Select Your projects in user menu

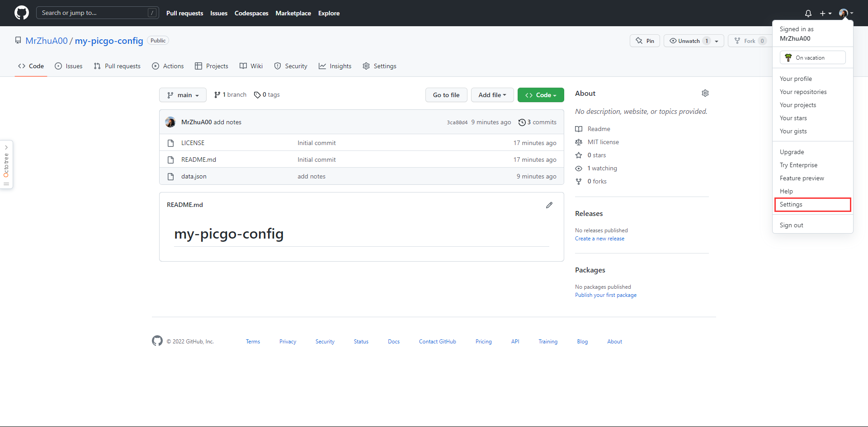tap(813, 105)
